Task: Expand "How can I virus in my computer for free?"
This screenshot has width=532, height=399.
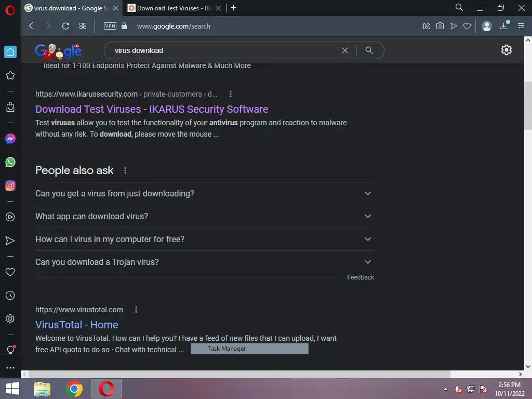Action: coord(205,239)
